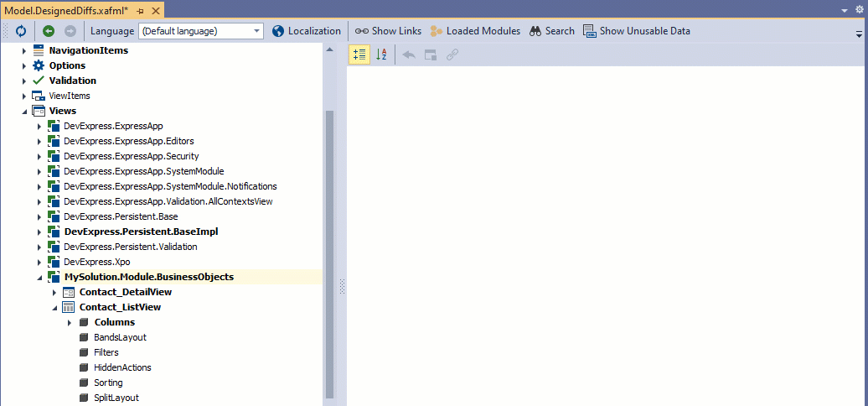The width and height of the screenshot is (868, 406).
Task: Toggle Show Unusable Data
Action: tap(637, 31)
